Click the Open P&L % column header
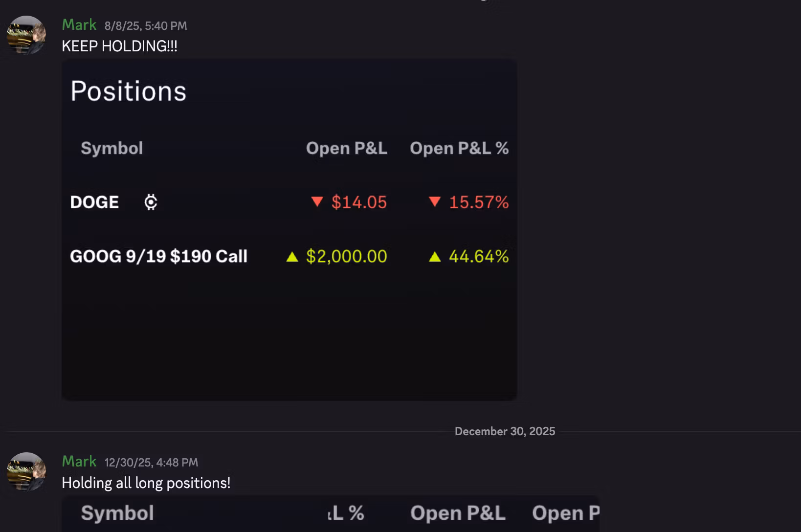 point(459,148)
